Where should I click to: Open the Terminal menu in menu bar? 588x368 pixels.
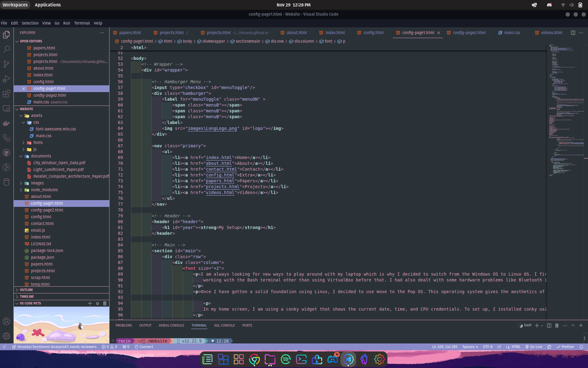[82, 23]
